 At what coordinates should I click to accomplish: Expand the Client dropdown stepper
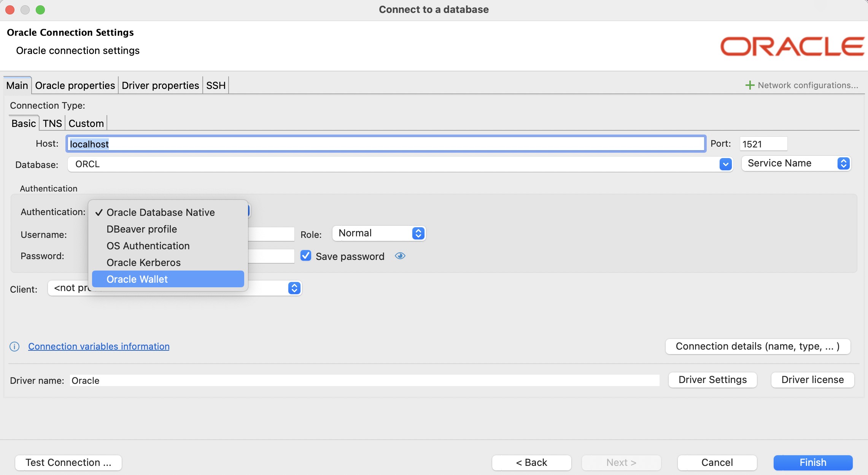(x=294, y=288)
